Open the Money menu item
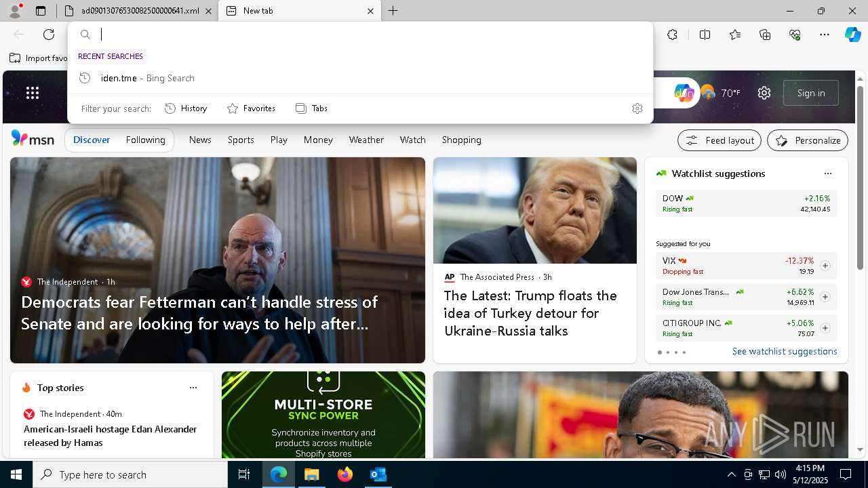The image size is (868, 488). point(318,140)
